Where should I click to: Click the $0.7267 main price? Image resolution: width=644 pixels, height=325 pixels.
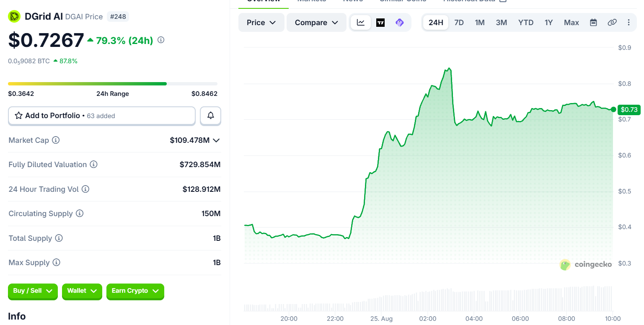(x=46, y=40)
